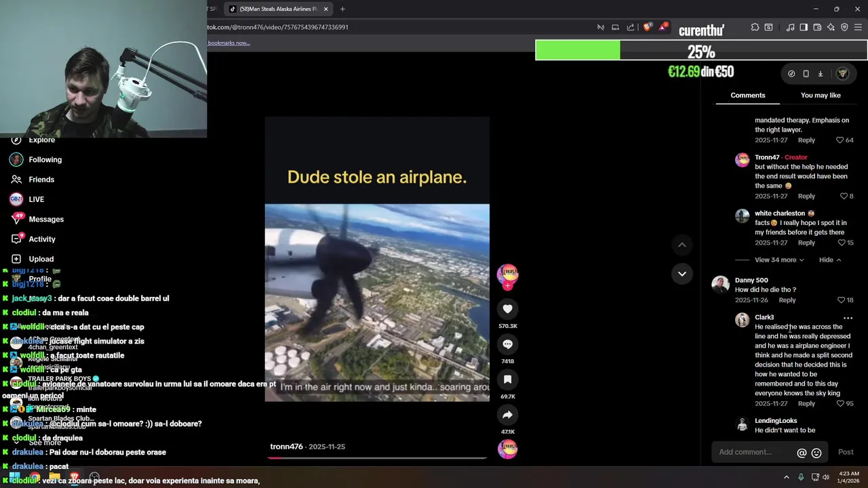Open the bookmarks now link in bookmarks bar
The width and height of the screenshot is (868, 488).
(x=229, y=43)
